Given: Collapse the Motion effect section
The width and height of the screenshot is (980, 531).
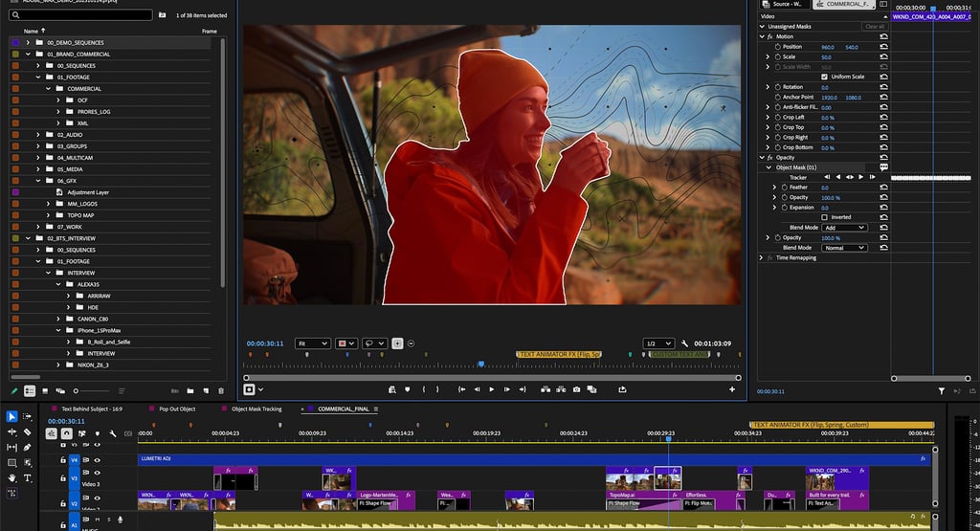Looking at the screenshot, I should pyautogui.click(x=762, y=37).
